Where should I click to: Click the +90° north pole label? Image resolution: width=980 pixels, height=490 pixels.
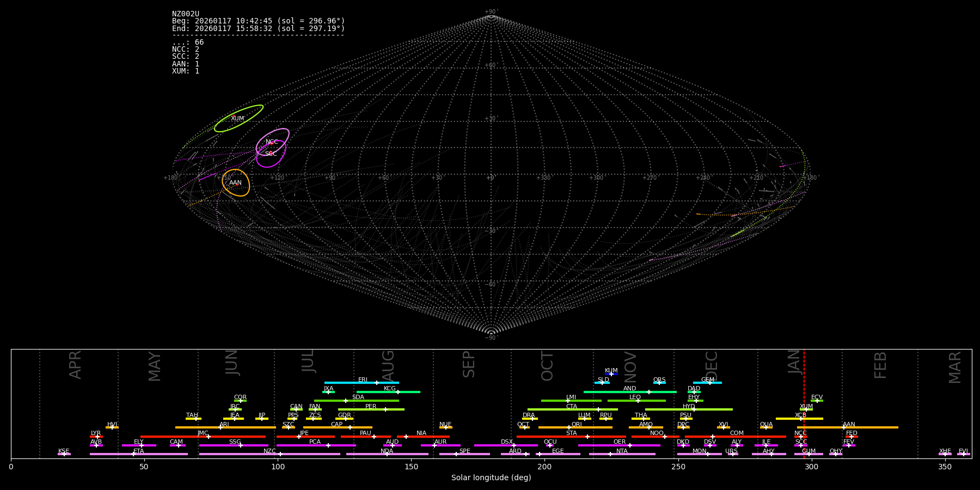pyautogui.click(x=491, y=12)
